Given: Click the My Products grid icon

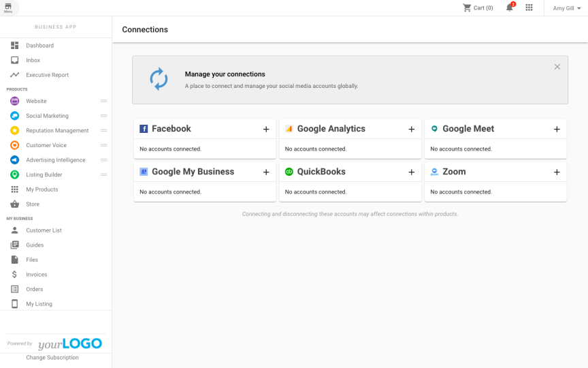Looking at the screenshot, I should point(14,189).
